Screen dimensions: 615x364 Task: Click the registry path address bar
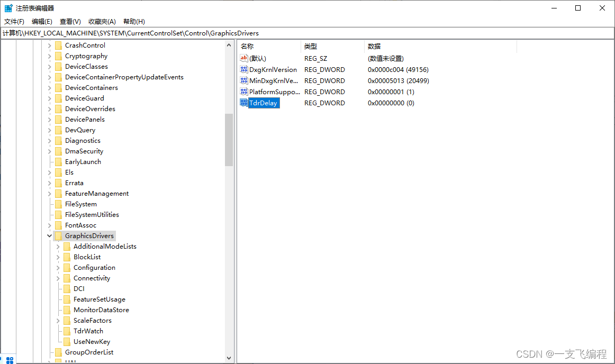(x=307, y=33)
